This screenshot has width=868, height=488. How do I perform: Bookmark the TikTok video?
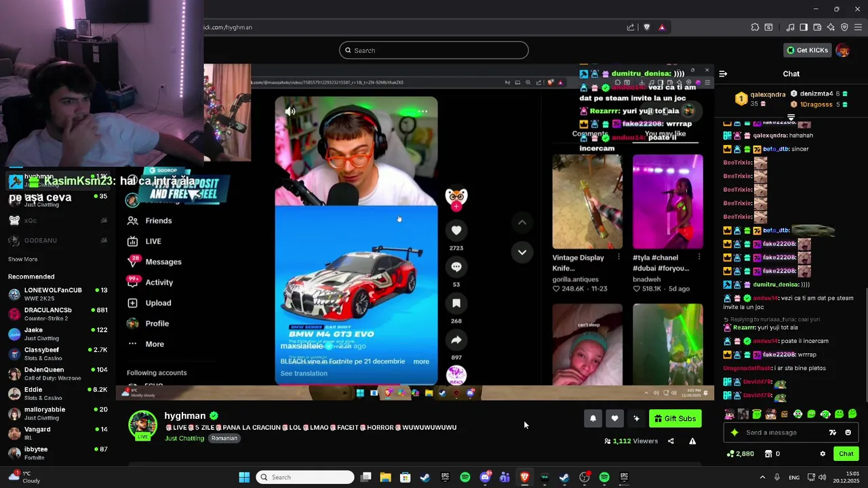(x=456, y=304)
